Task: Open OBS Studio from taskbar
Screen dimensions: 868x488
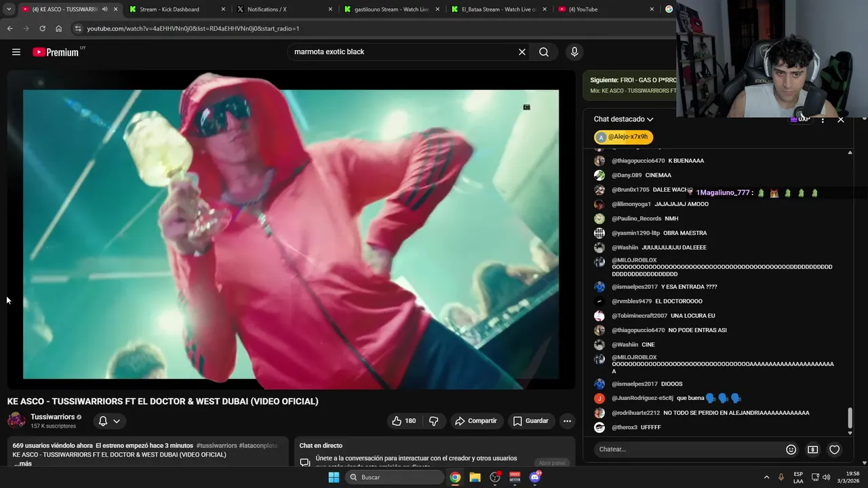Action: click(495, 477)
